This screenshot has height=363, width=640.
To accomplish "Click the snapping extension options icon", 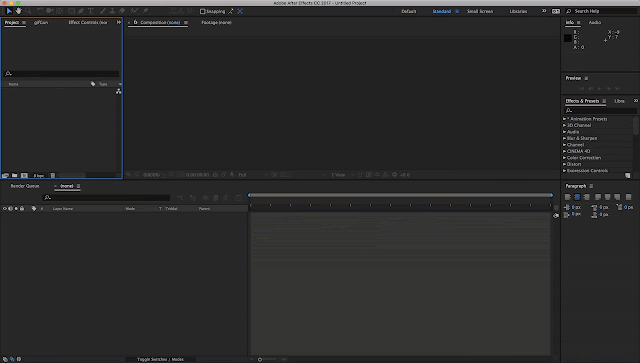I will [x=231, y=11].
